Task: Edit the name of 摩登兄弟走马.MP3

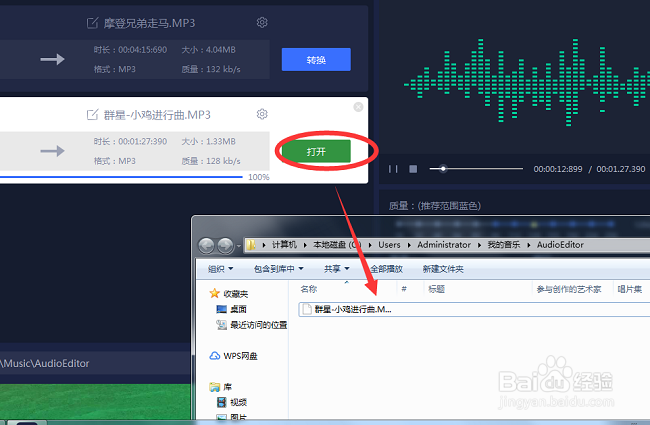Action: (92, 23)
